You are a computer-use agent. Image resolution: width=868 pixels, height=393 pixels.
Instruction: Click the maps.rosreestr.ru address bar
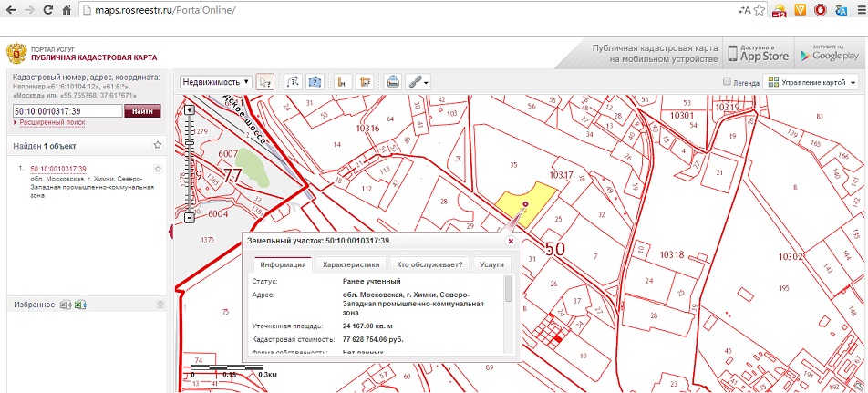408,10
